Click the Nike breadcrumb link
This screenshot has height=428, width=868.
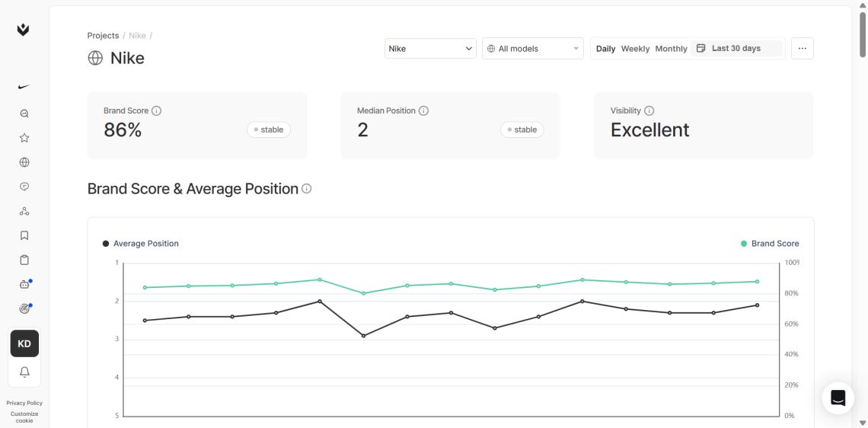click(137, 36)
